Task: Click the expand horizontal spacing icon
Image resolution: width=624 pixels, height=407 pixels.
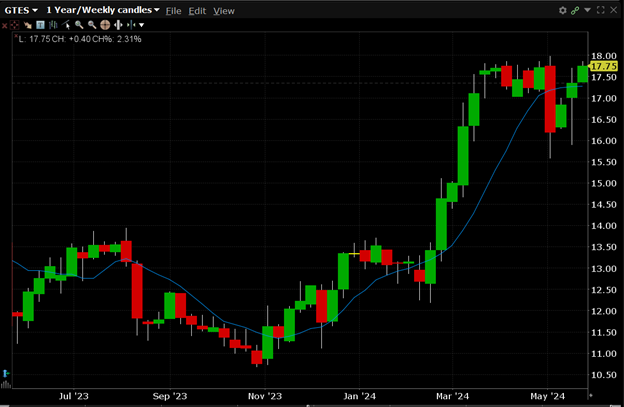Action: tap(118, 25)
